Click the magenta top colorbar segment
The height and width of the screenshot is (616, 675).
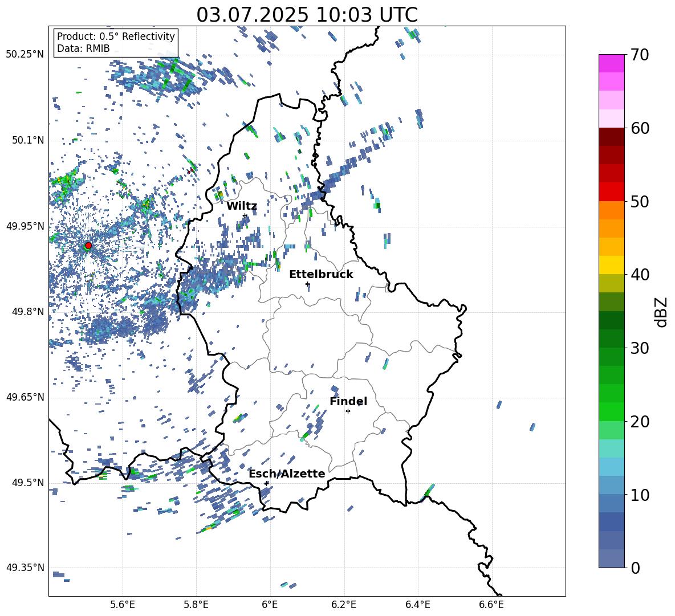click(x=612, y=64)
